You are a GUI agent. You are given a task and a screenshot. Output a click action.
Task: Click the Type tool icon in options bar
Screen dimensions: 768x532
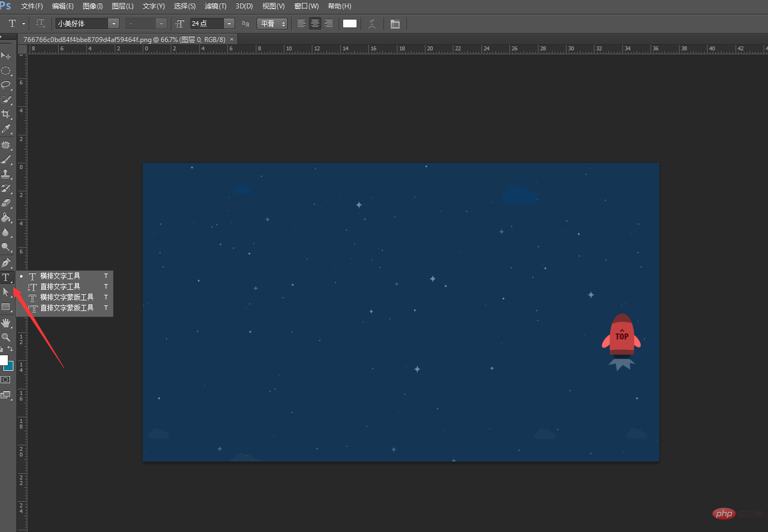point(12,23)
